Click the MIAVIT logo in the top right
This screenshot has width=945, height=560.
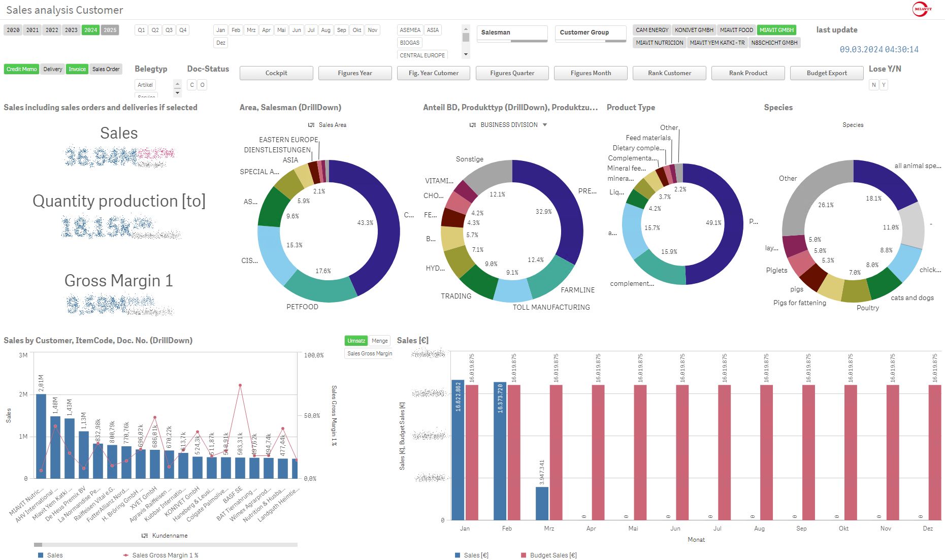[x=923, y=9]
